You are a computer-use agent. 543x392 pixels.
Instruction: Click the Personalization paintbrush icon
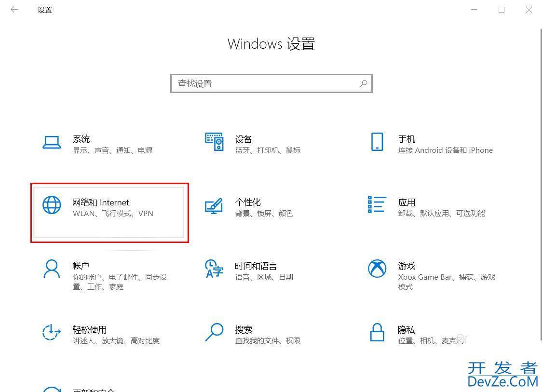pyautogui.click(x=214, y=206)
